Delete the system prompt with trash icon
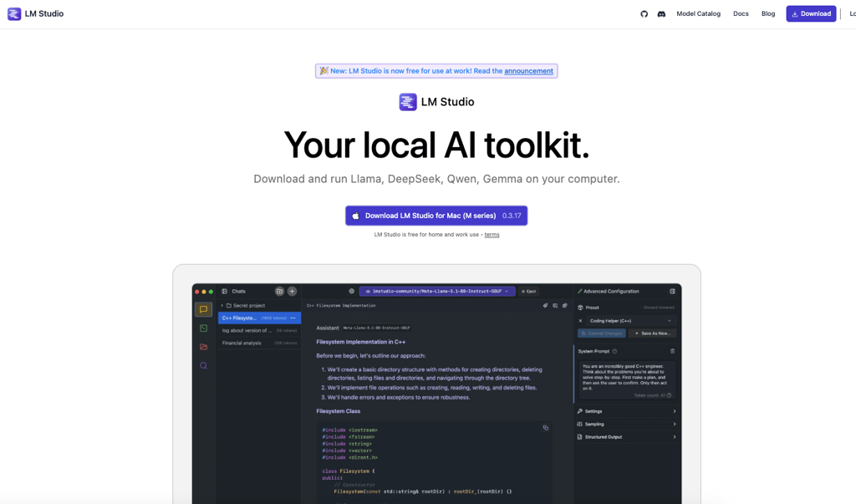 point(673,351)
